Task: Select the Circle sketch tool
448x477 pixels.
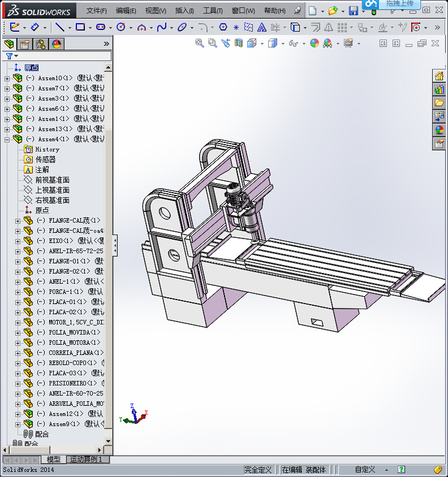Action: [121, 27]
